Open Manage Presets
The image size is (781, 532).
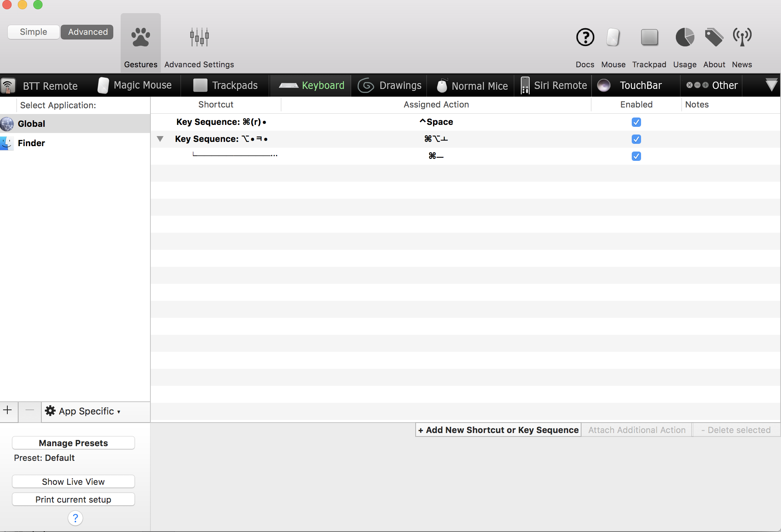click(73, 443)
